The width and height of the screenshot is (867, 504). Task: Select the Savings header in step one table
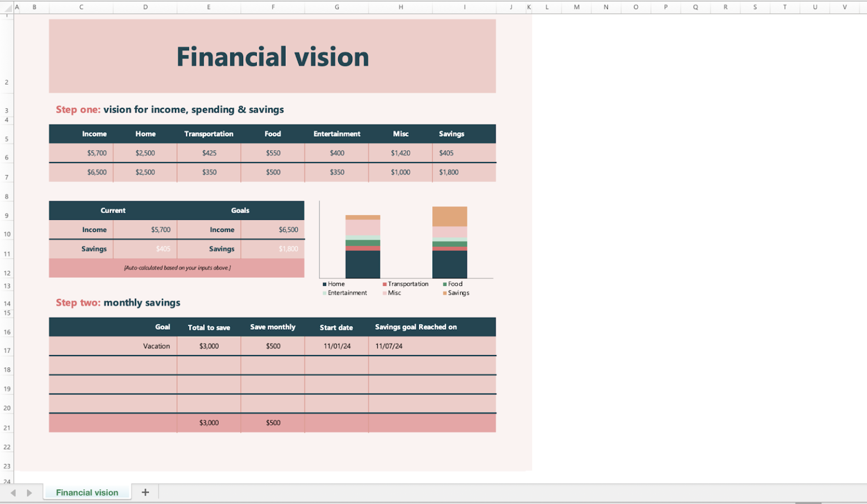click(x=452, y=134)
